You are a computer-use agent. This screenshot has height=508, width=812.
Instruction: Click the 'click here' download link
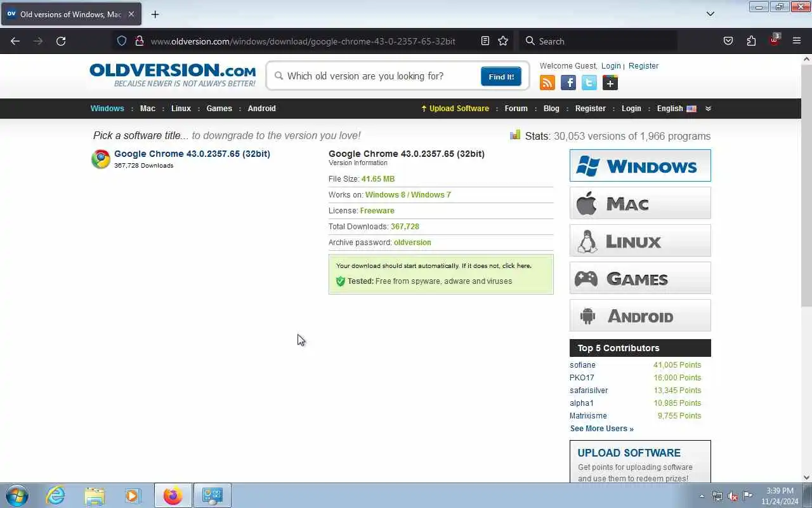point(516,266)
